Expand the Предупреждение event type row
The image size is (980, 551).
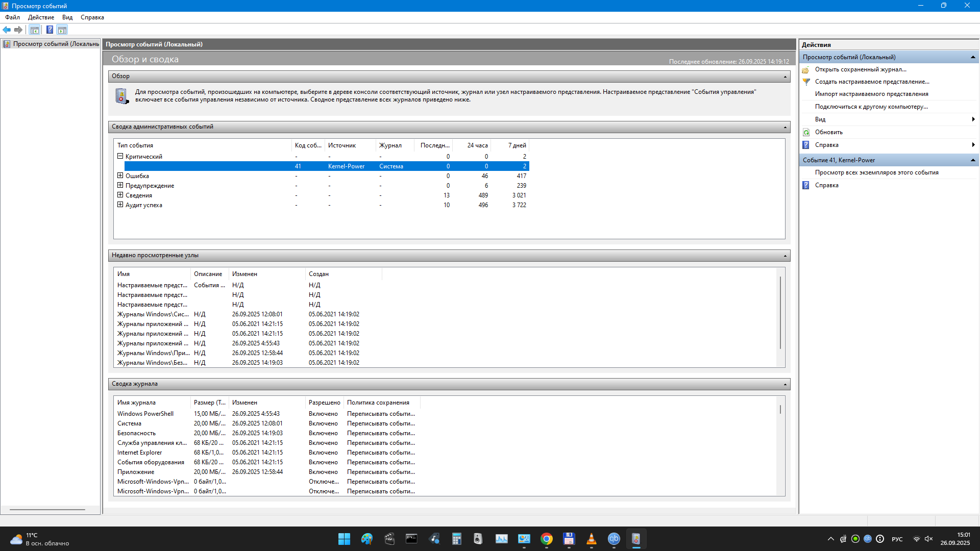point(120,185)
